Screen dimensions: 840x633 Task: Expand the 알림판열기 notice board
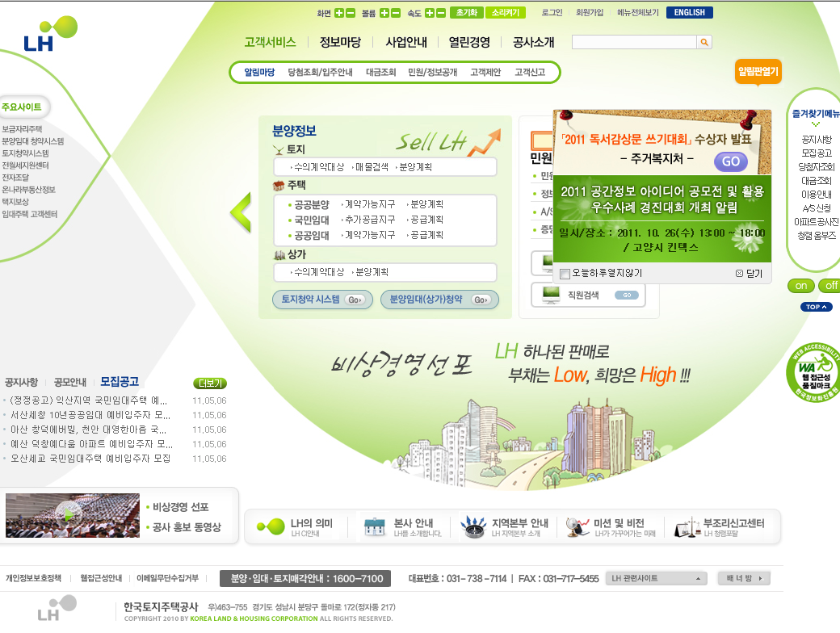tap(758, 72)
